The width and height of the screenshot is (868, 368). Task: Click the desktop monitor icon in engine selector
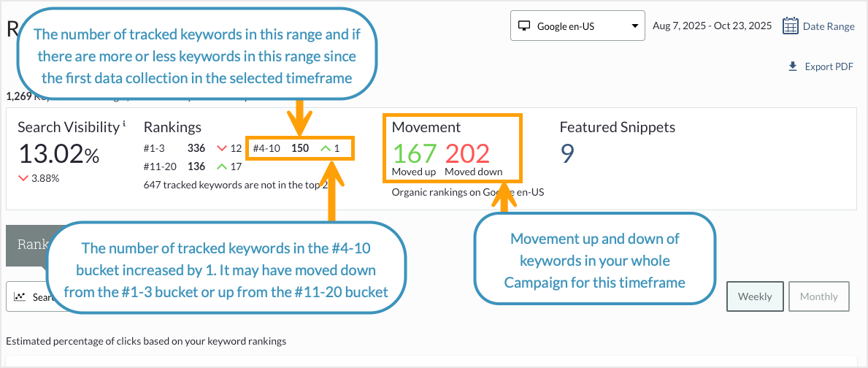coord(523,26)
